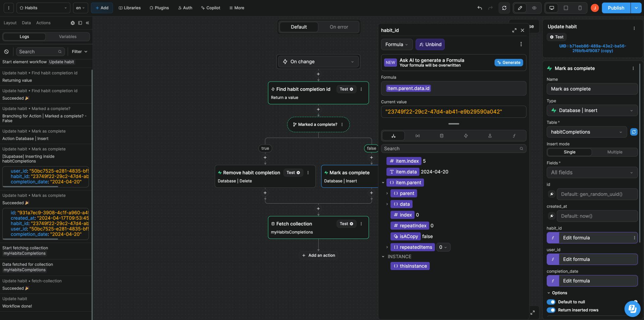644x320 pixels.
Task: Toggle the Default to null switch
Action: 551,302
